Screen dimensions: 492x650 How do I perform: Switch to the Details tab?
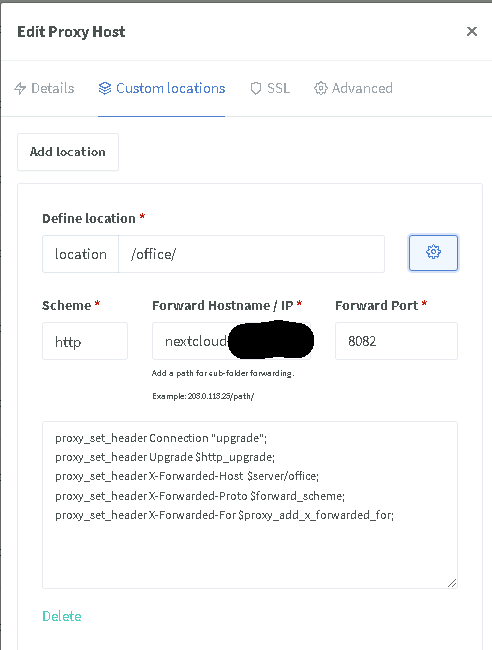pyautogui.click(x=44, y=88)
